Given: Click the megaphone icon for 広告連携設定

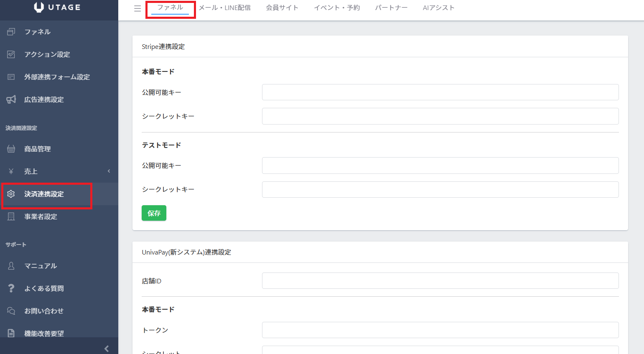Looking at the screenshot, I should 11,99.
